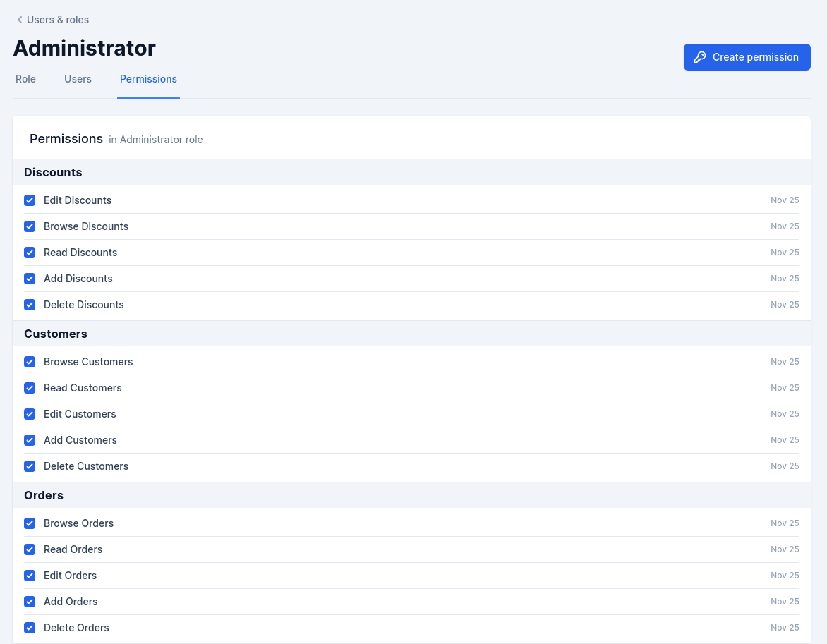The height and width of the screenshot is (644, 827).
Task: Uncheck the Edit Orders checkbox
Action: pyautogui.click(x=30, y=576)
